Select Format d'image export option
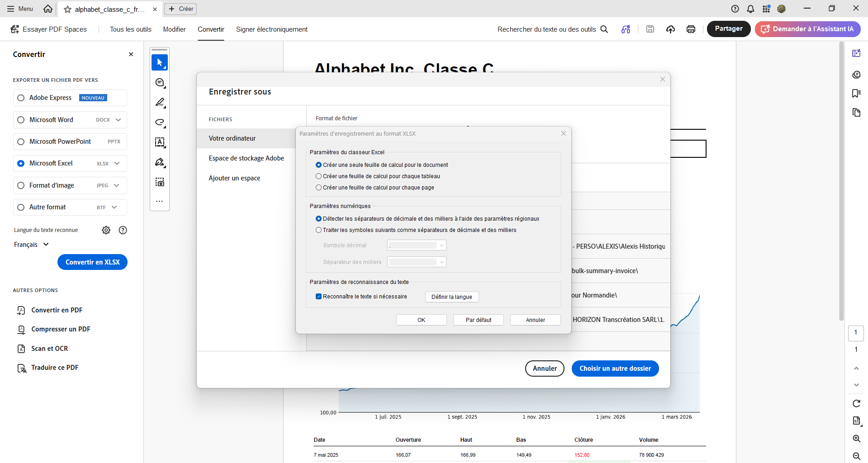Screen dimensions: 868x463 point(70,185)
